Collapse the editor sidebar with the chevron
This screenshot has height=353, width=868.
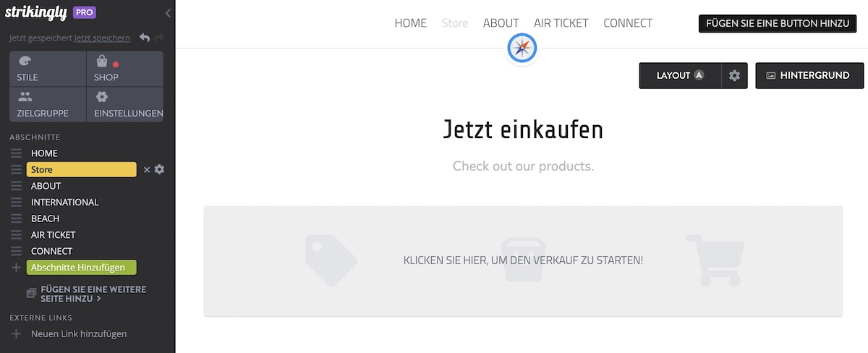pyautogui.click(x=168, y=13)
